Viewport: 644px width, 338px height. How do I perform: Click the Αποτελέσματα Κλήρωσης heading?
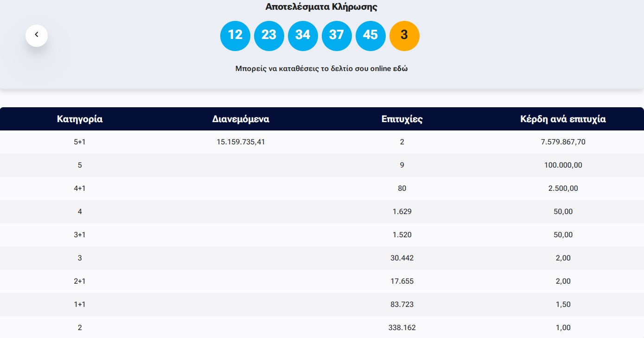[322, 7]
